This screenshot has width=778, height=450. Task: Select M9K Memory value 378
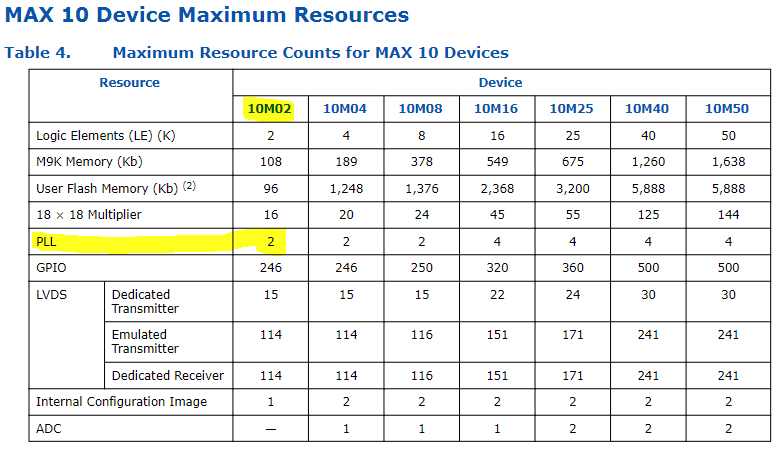tap(422, 162)
